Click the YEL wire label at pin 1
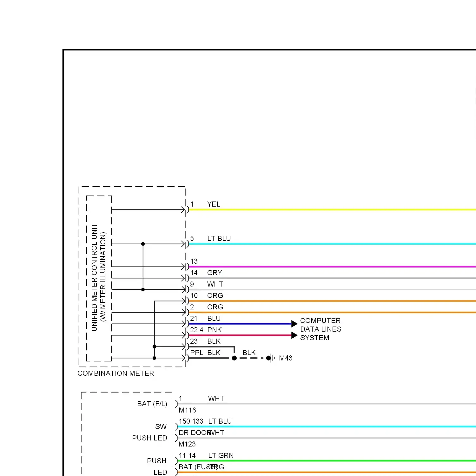The height and width of the screenshot is (476, 476). click(x=213, y=204)
